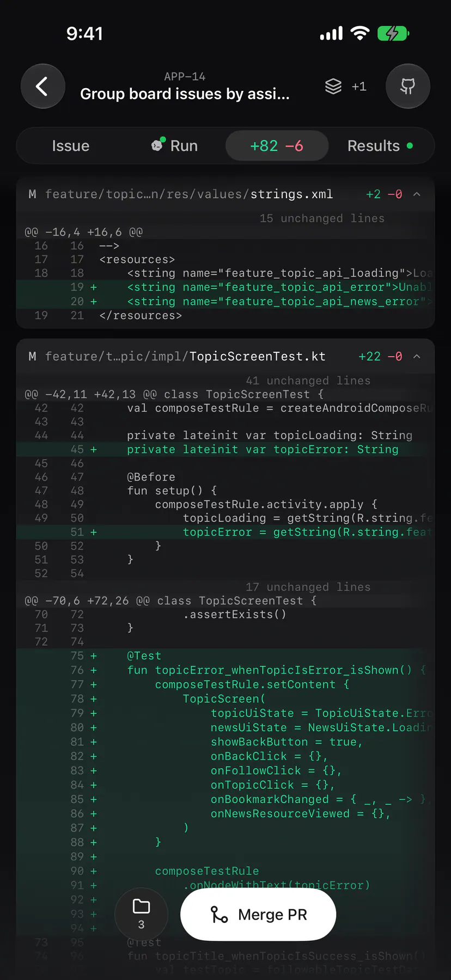Select the </resources> closing tag line

pyautogui.click(x=225, y=316)
